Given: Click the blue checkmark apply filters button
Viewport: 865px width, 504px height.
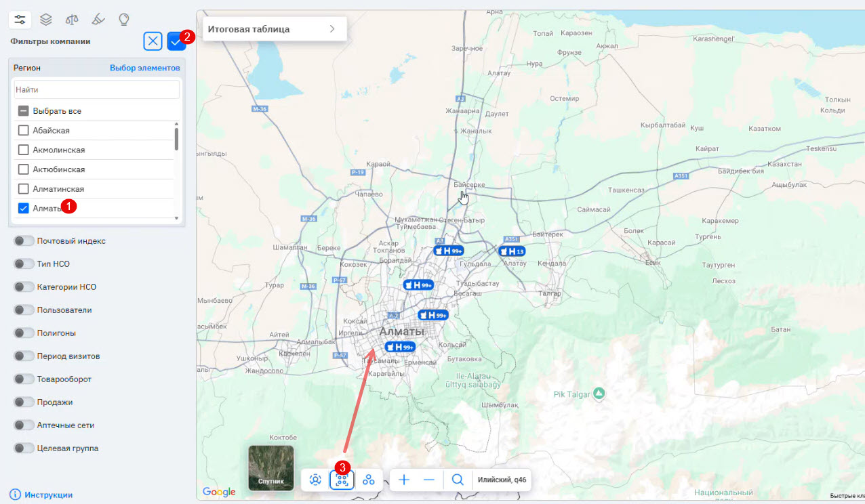Looking at the screenshot, I should click(176, 42).
